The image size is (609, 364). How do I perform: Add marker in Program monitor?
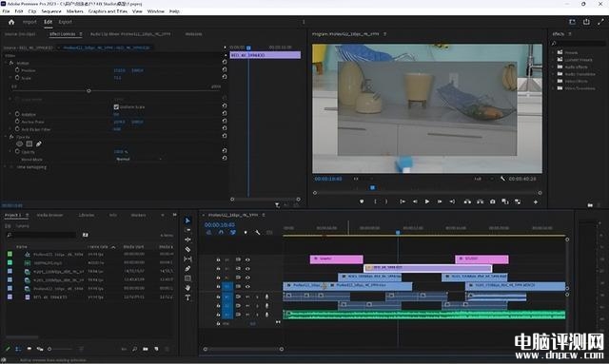coord(362,201)
